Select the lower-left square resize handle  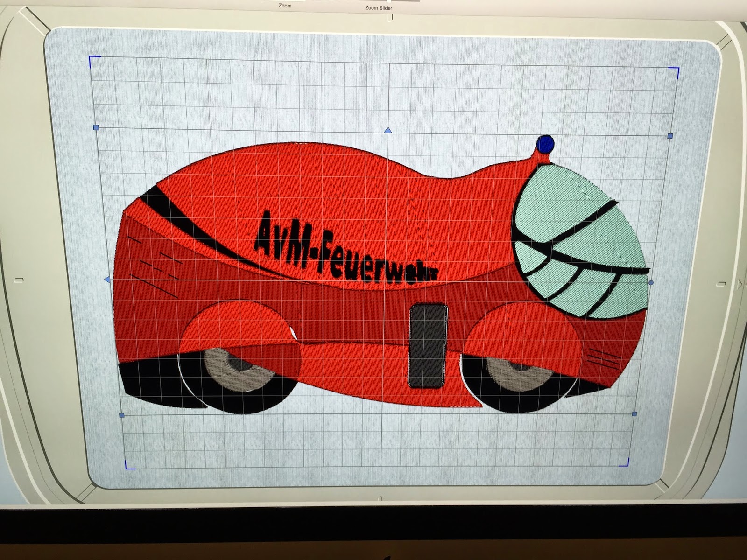122,415
